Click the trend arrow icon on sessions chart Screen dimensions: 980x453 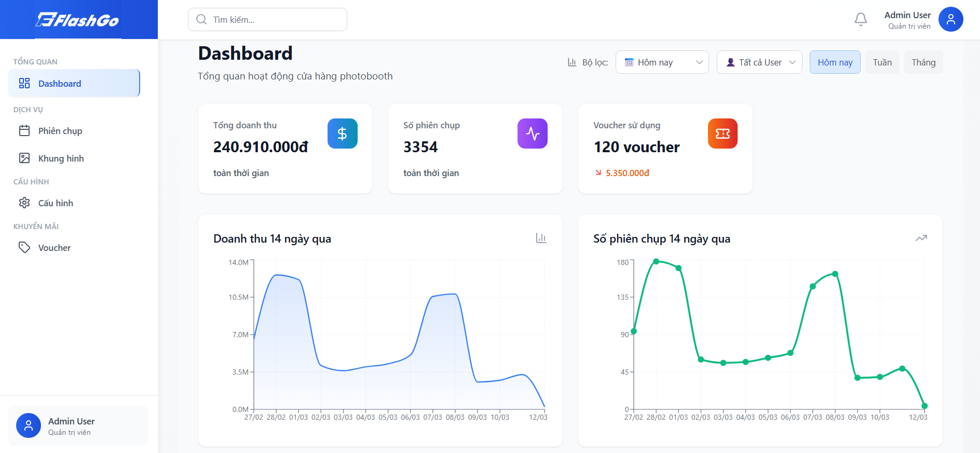pyautogui.click(x=921, y=238)
